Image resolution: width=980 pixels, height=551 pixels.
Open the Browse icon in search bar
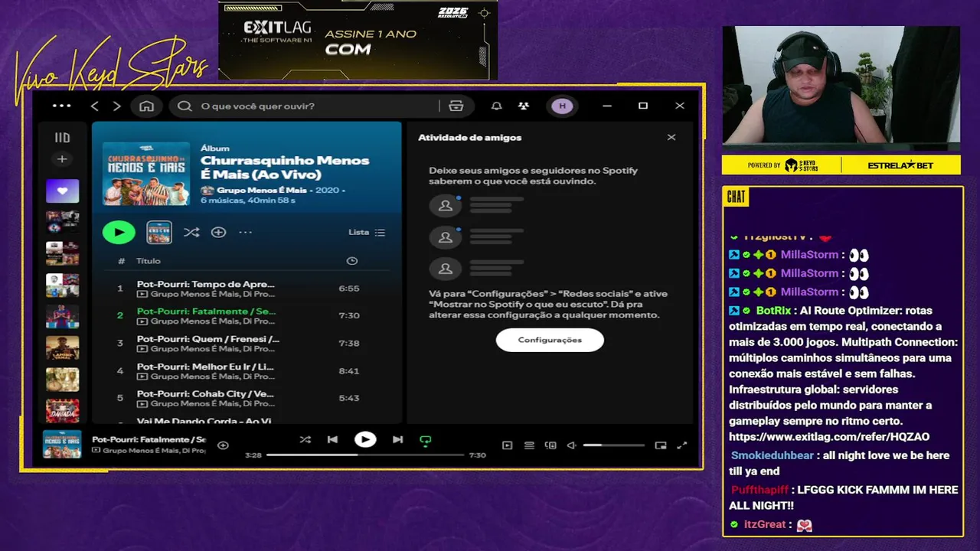[456, 106]
